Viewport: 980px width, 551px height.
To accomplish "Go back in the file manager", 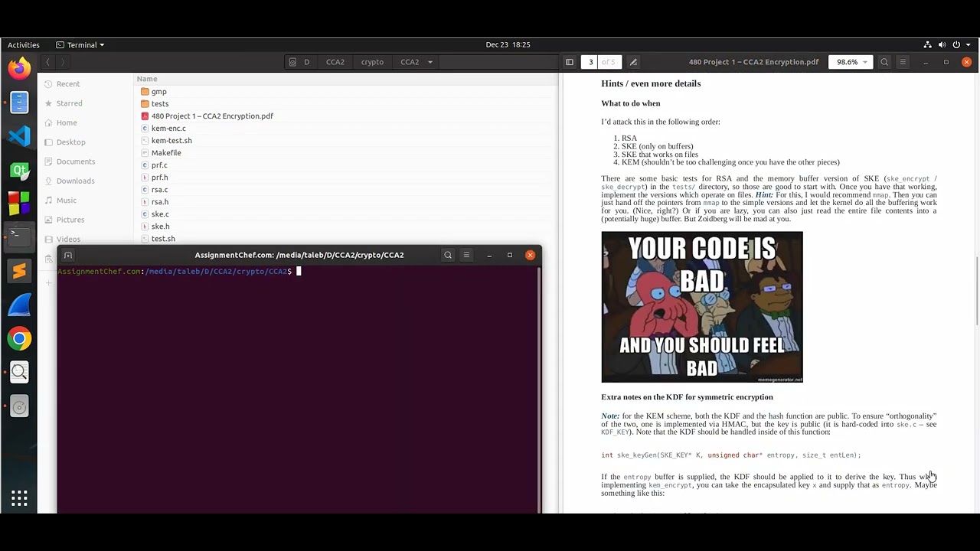I will (x=47, y=62).
